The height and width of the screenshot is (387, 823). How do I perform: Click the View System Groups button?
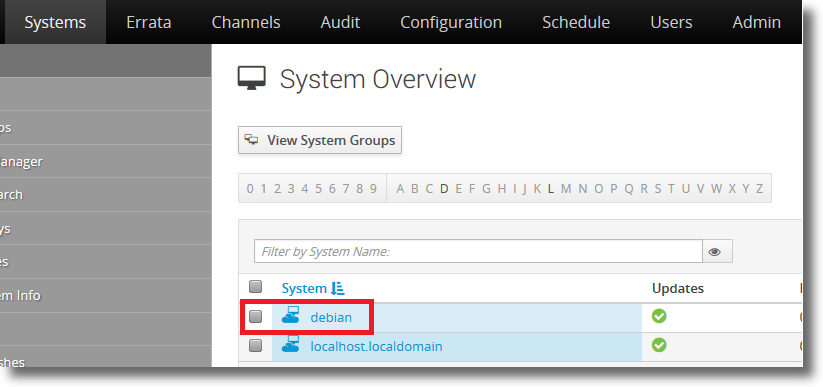(320, 140)
